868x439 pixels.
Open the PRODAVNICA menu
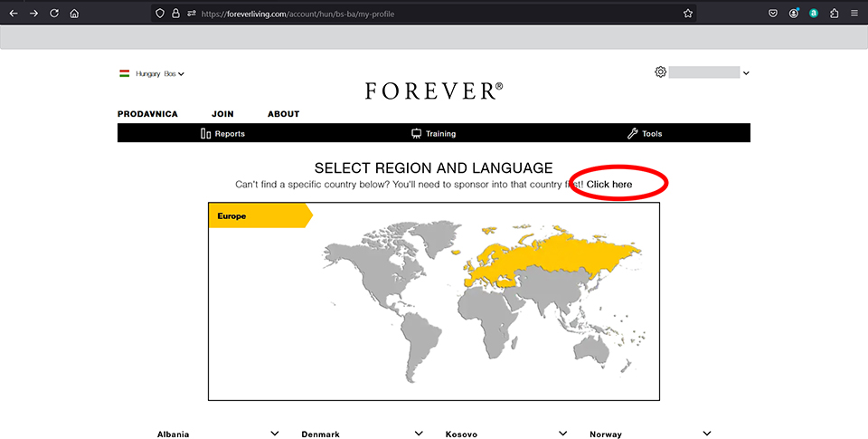click(x=147, y=114)
